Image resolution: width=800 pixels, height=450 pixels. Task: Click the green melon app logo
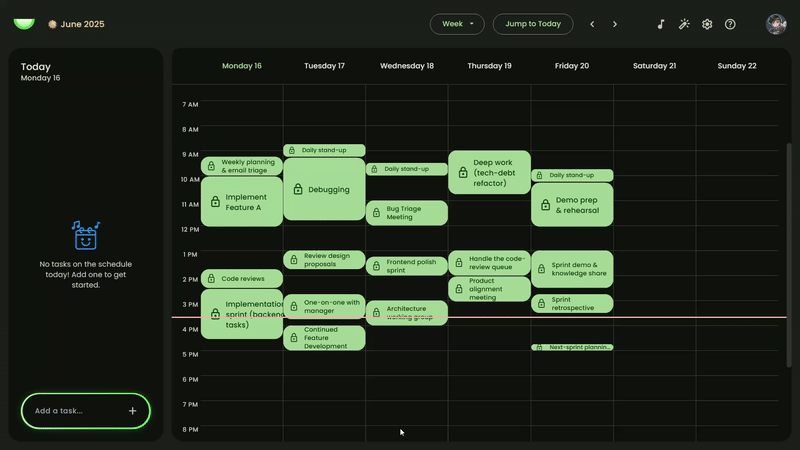pyautogui.click(x=24, y=23)
